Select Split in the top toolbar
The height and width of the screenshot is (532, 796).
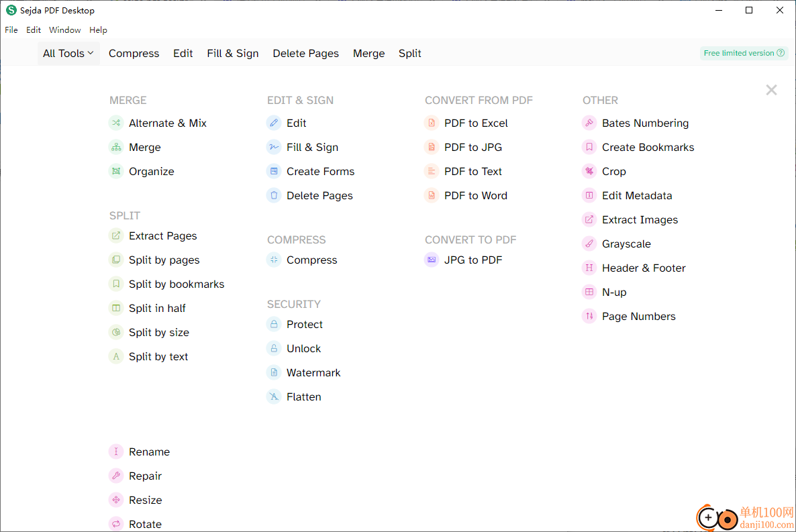[x=409, y=53]
